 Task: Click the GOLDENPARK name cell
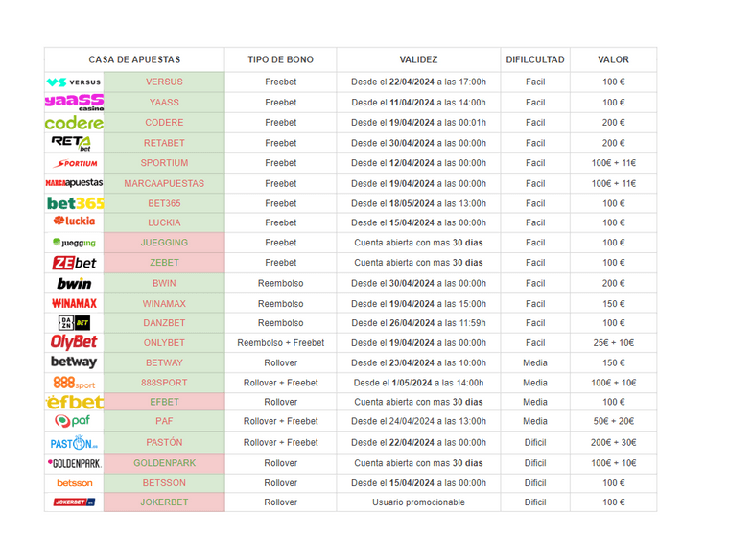(164, 463)
